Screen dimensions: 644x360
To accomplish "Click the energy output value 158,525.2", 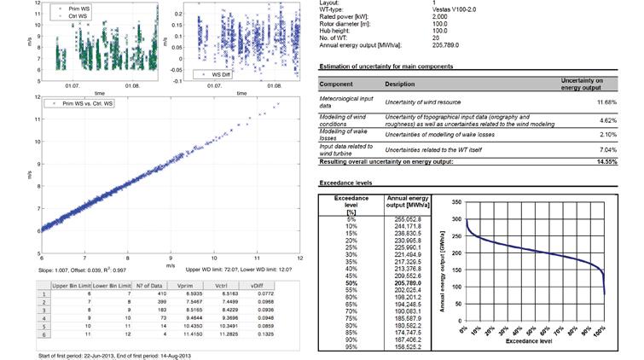I will click(408, 347).
